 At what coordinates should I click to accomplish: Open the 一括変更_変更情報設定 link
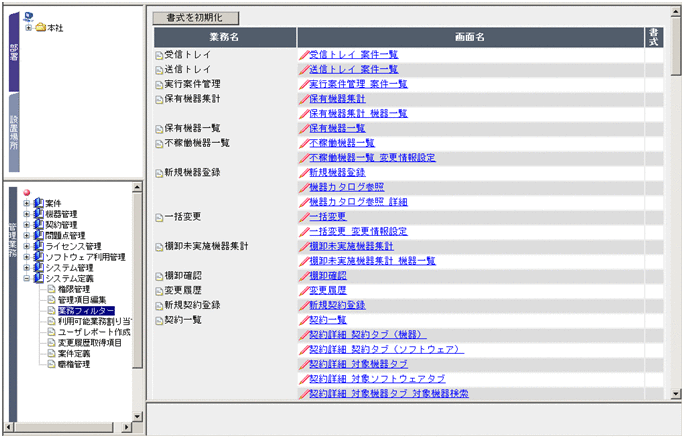pyautogui.click(x=358, y=231)
